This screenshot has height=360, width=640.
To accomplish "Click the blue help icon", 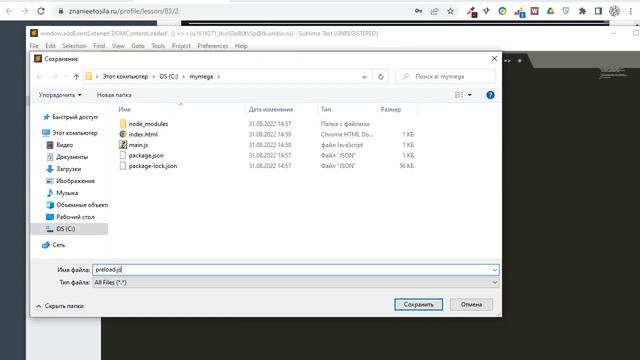I will 490,95.
